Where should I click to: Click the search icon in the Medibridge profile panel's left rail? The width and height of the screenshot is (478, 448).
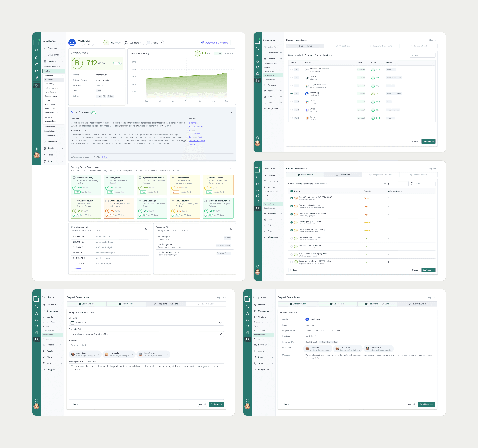coord(37,50)
